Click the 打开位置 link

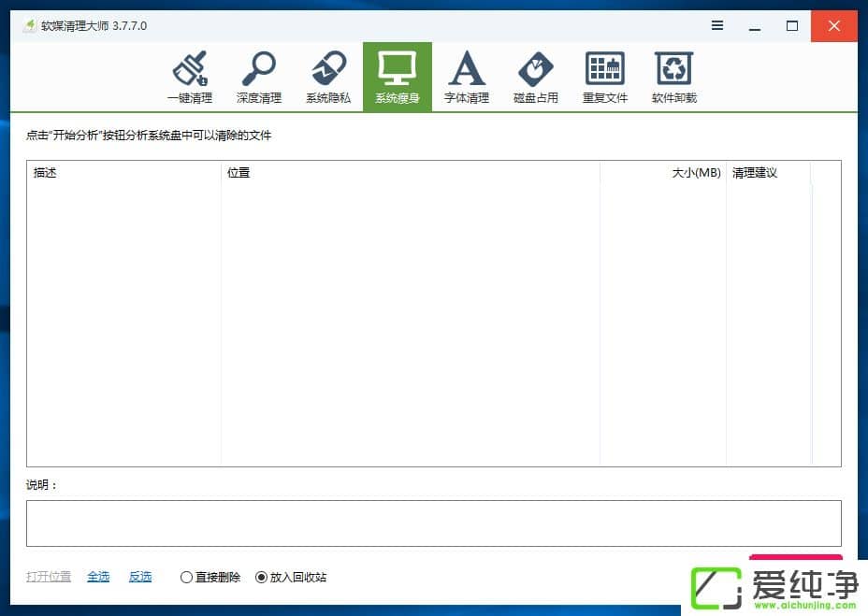pos(48,577)
